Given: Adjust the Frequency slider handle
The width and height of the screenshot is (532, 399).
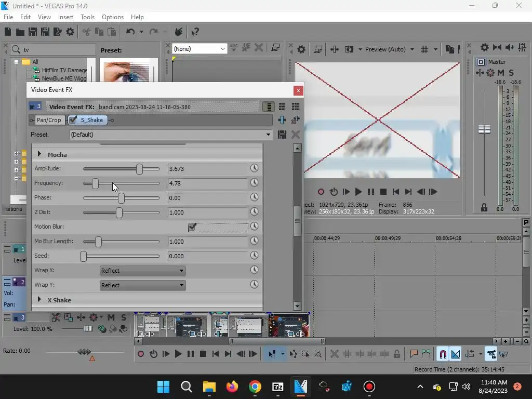Looking at the screenshot, I should pos(96,183).
